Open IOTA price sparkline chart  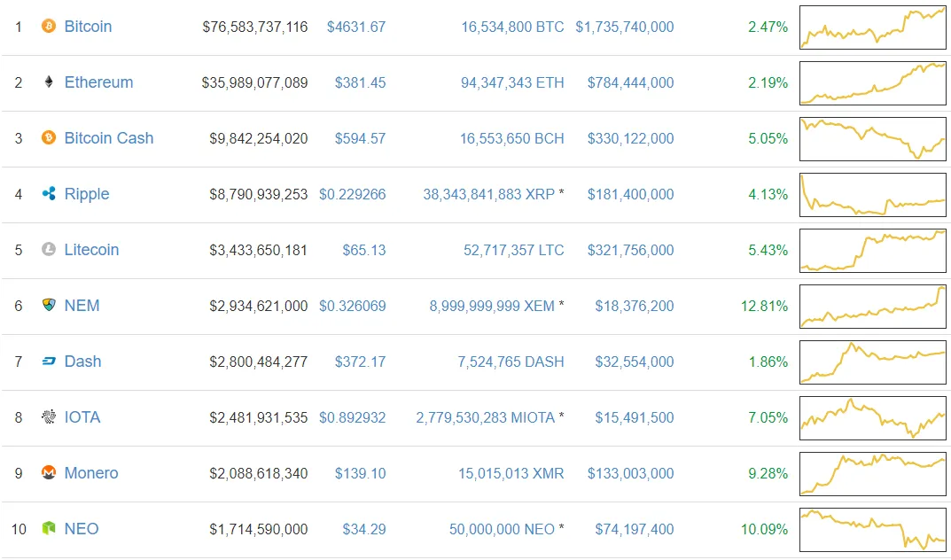click(x=873, y=417)
